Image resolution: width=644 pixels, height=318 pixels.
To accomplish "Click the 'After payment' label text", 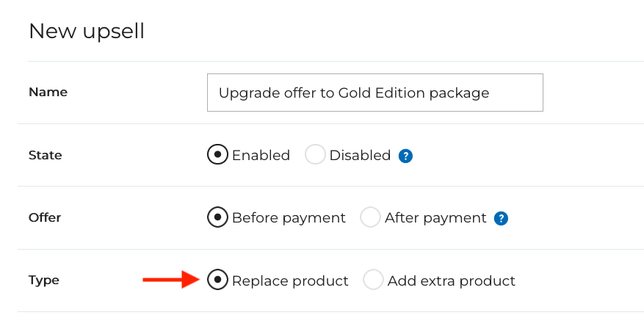I will pyautogui.click(x=435, y=218).
